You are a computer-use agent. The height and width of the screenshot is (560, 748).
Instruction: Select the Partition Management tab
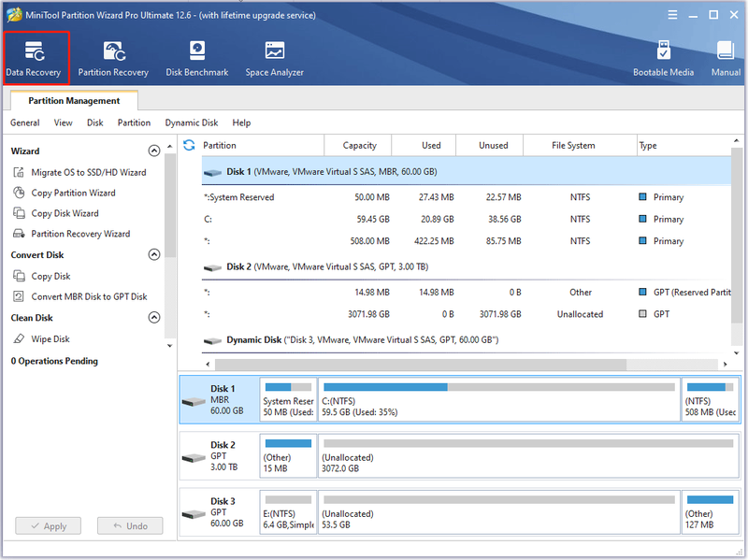click(x=74, y=101)
